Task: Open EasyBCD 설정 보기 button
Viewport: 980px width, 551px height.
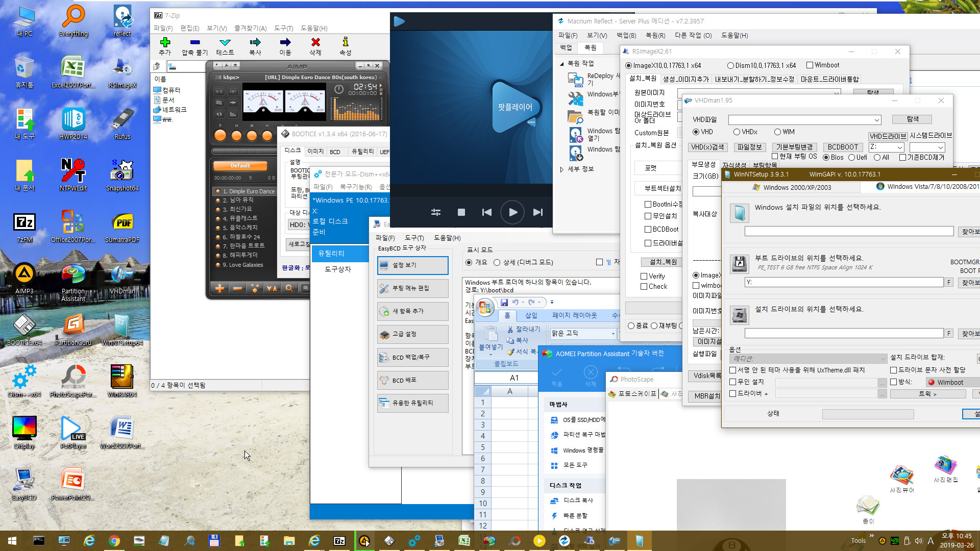Action: 412,265
